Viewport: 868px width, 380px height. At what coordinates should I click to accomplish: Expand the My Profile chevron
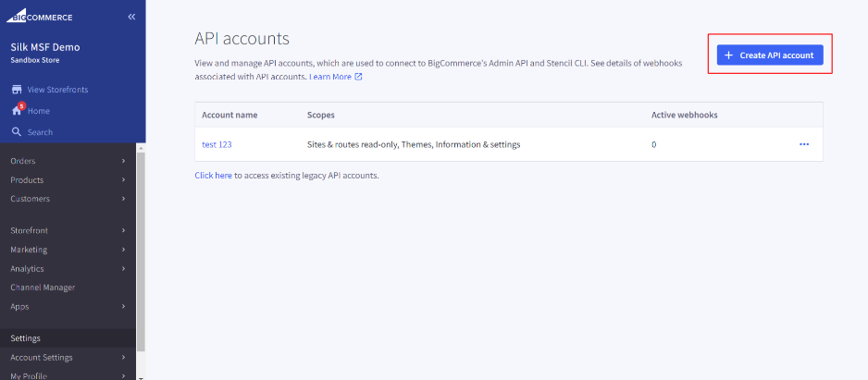(123, 376)
